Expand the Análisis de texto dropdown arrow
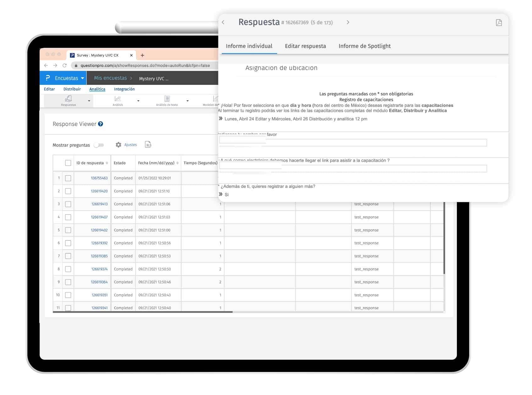Screen dimensions: 532x395 click(188, 101)
